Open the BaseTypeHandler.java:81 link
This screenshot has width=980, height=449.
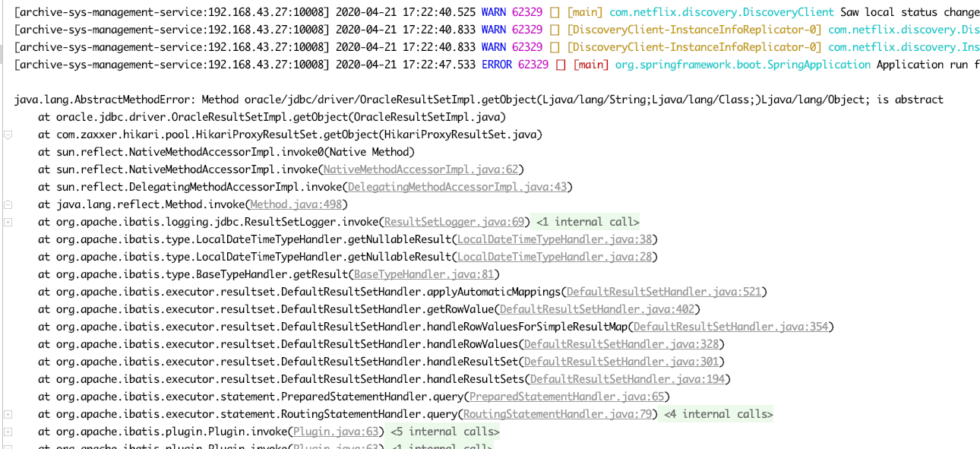(x=423, y=274)
